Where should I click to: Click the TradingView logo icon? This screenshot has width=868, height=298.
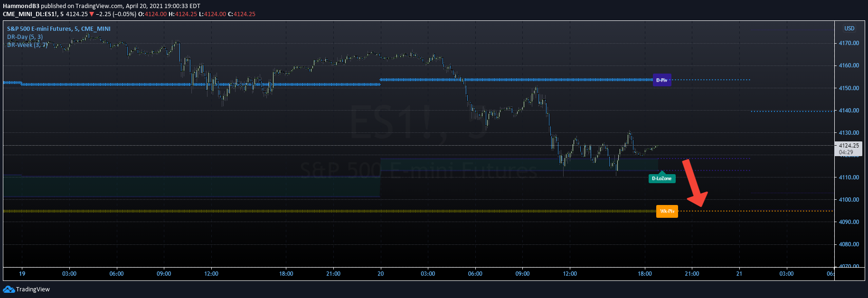coord(9,289)
